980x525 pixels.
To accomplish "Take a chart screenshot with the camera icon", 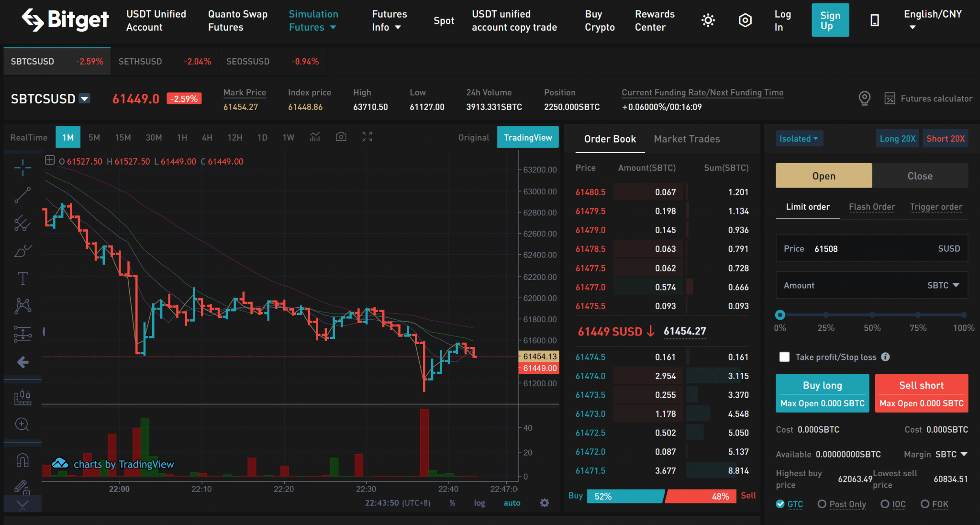I will coord(341,137).
